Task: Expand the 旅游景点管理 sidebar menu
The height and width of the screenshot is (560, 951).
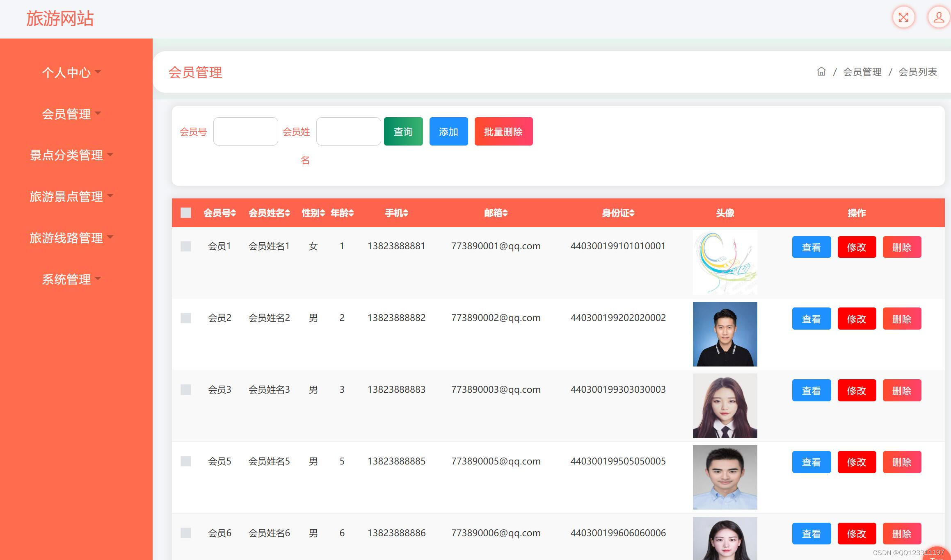Action: pyautogui.click(x=71, y=197)
